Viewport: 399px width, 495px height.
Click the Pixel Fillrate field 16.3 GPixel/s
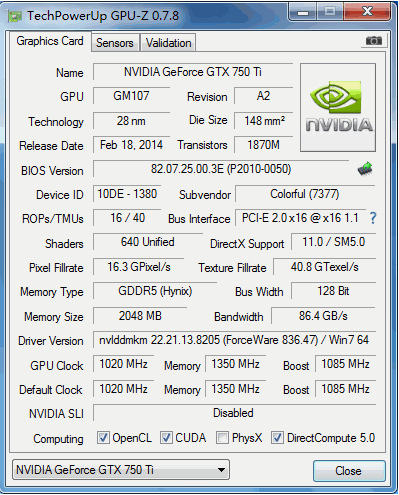click(138, 267)
